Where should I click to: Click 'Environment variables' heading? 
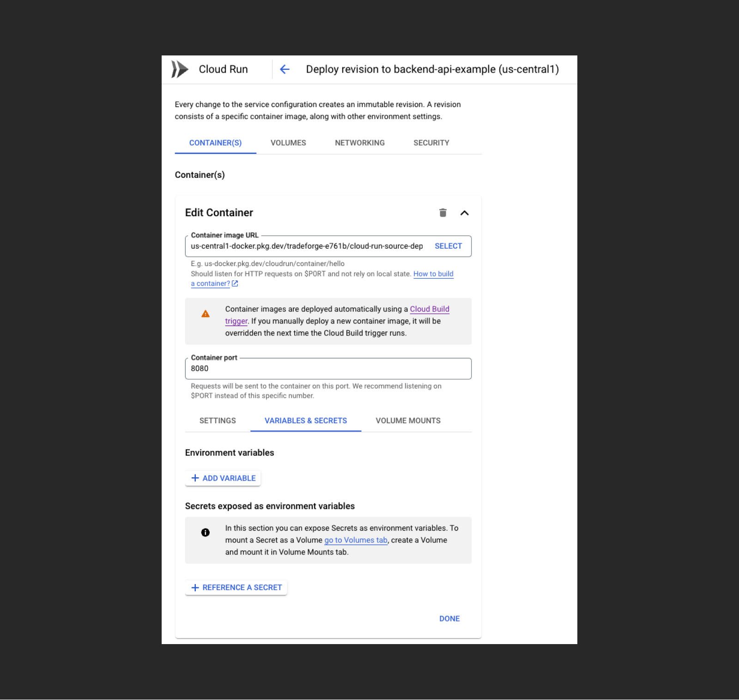230,452
